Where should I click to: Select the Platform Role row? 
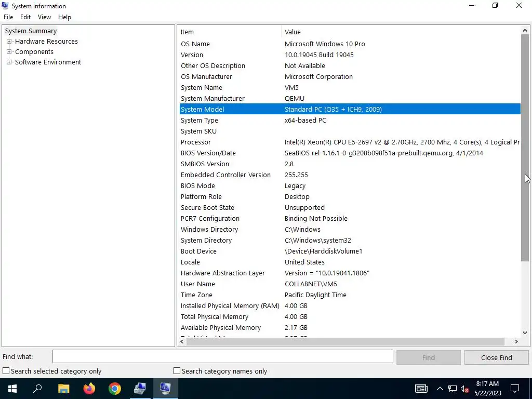coord(350,197)
